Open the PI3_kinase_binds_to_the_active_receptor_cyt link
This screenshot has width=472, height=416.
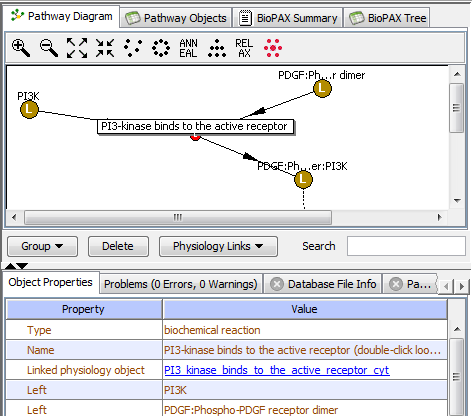(277, 370)
